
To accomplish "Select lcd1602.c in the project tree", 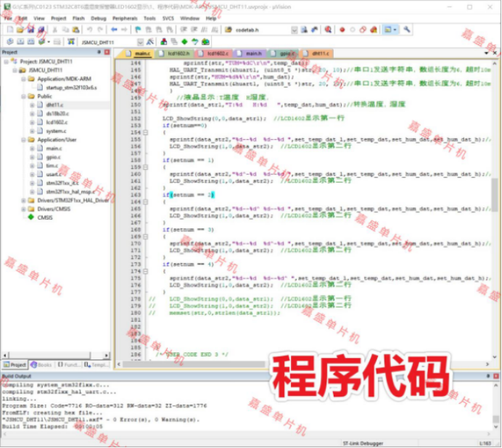I will [x=57, y=122].
